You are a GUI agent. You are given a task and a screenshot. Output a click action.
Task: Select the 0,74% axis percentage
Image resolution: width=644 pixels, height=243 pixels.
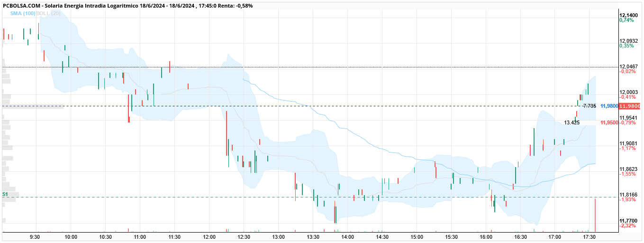pyautogui.click(x=626, y=20)
